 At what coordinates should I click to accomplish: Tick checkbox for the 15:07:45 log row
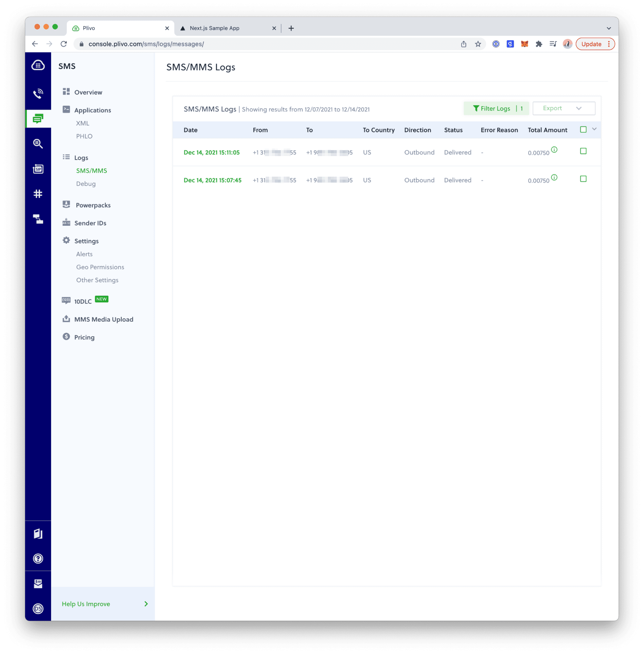coord(583,179)
